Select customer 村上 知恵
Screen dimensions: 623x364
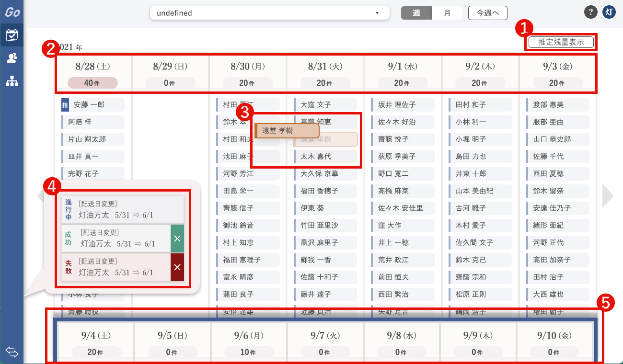[248, 243]
